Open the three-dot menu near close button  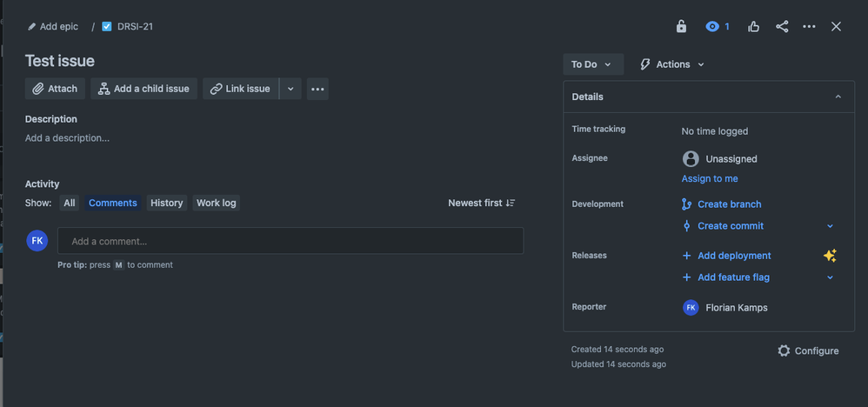click(x=810, y=27)
